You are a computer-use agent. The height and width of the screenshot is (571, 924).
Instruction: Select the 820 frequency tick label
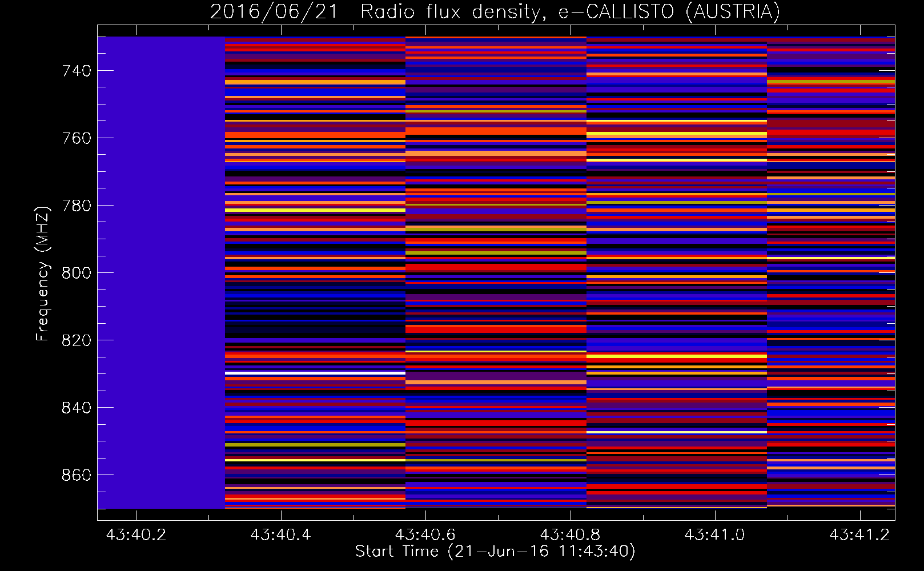tap(77, 340)
